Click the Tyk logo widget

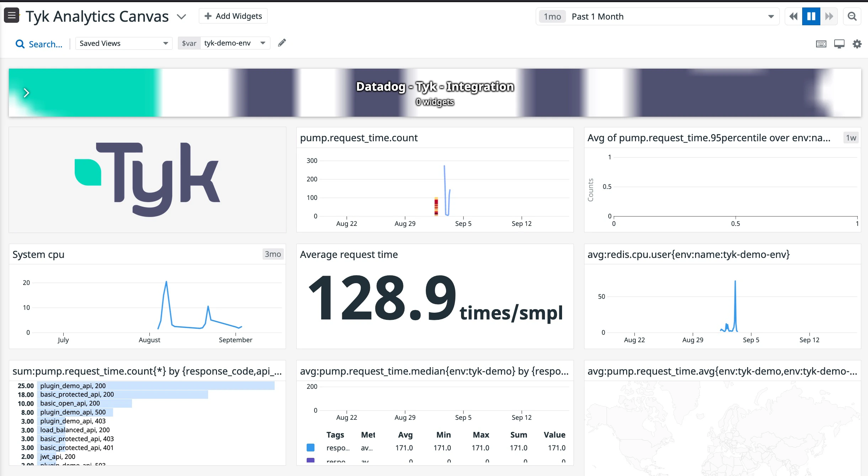point(147,179)
